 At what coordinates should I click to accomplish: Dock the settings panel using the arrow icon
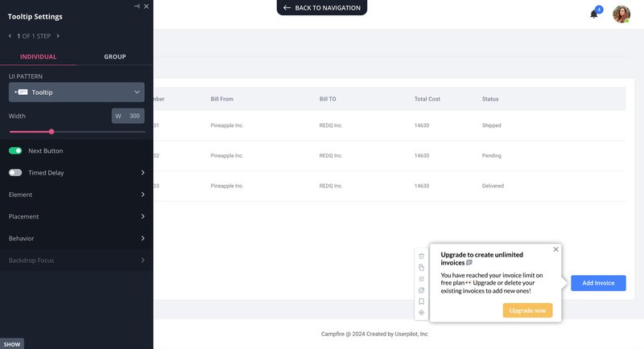tap(136, 6)
